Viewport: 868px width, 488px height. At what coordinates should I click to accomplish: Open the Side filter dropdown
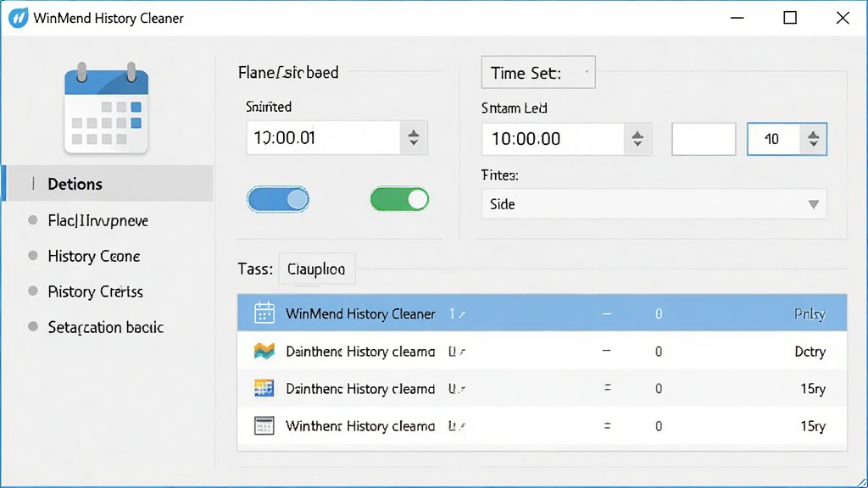coord(654,204)
